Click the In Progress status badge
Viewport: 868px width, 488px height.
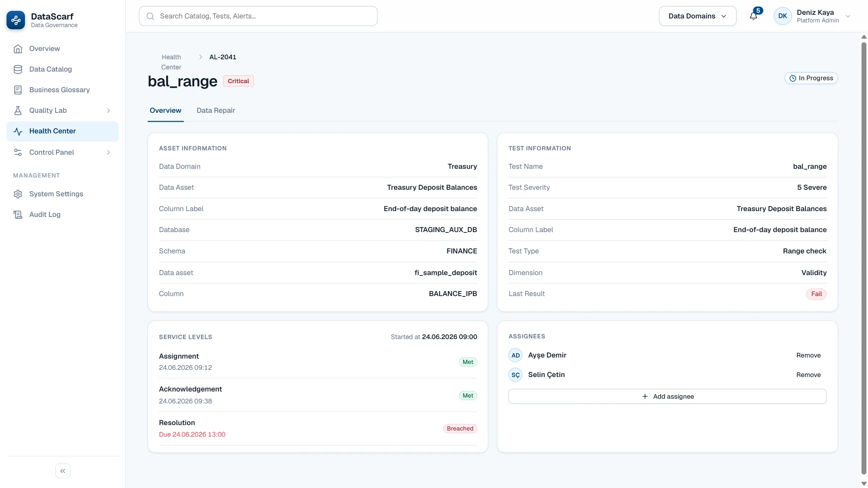(x=811, y=78)
